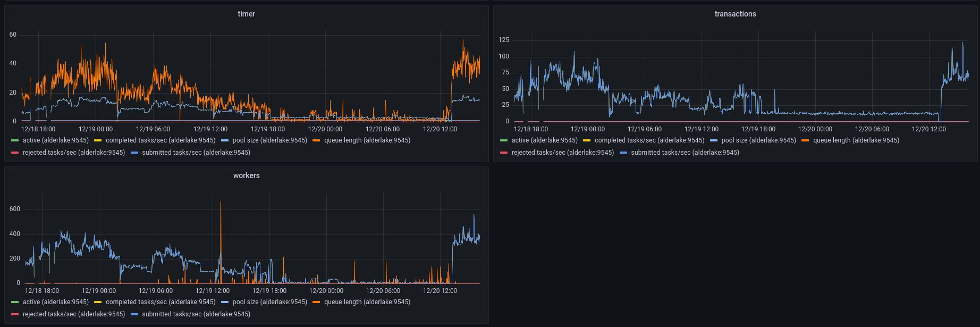Click green active color swatch in timer legend

15,140
